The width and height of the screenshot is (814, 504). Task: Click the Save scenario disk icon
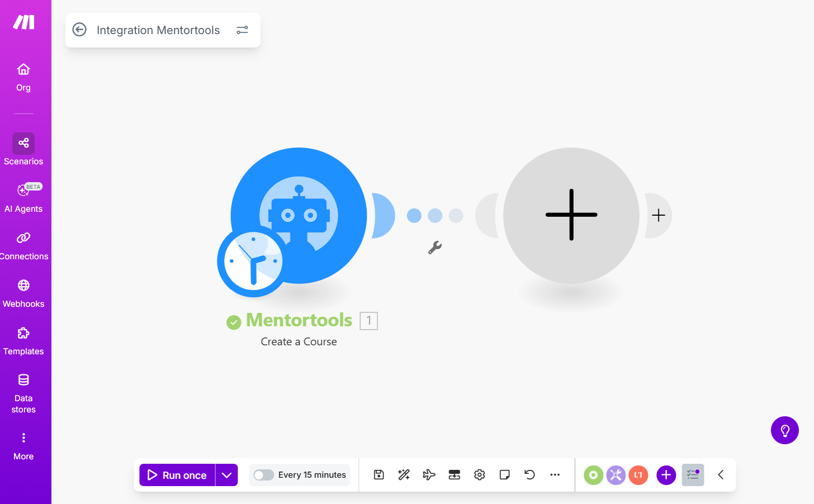pos(378,475)
